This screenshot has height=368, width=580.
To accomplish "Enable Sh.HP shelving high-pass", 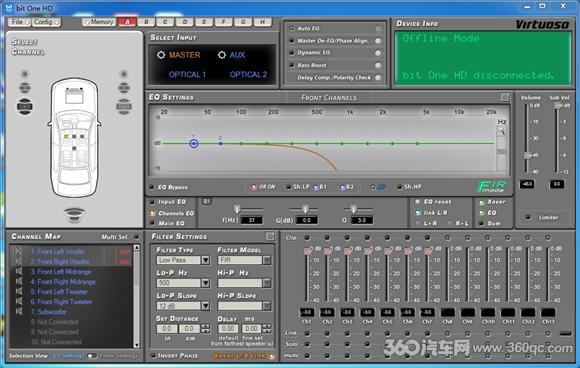I will coord(399,187).
